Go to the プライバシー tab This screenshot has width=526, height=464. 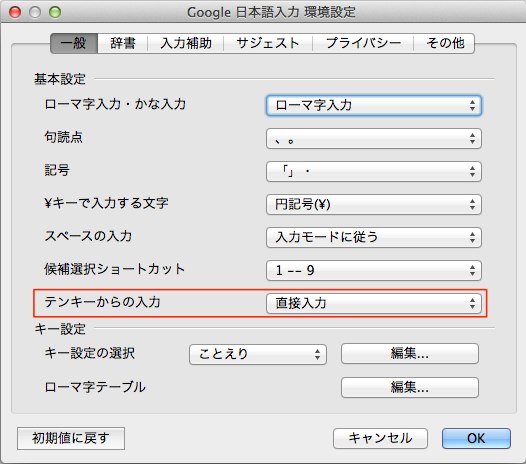(363, 43)
